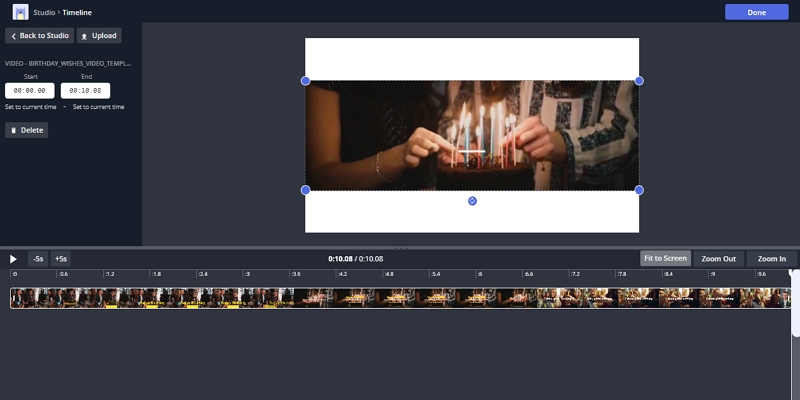Click the bottom-right resize handle of the video
Image resolution: width=800 pixels, height=400 pixels.
pos(639,190)
